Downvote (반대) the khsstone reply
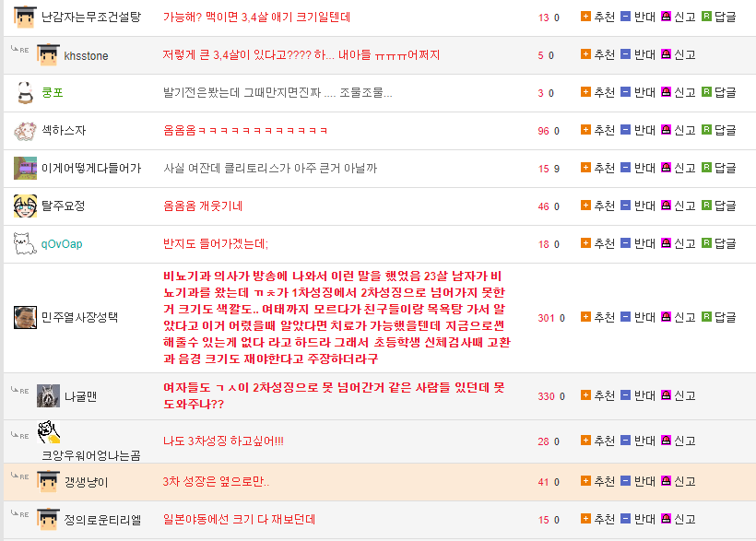 click(637, 54)
